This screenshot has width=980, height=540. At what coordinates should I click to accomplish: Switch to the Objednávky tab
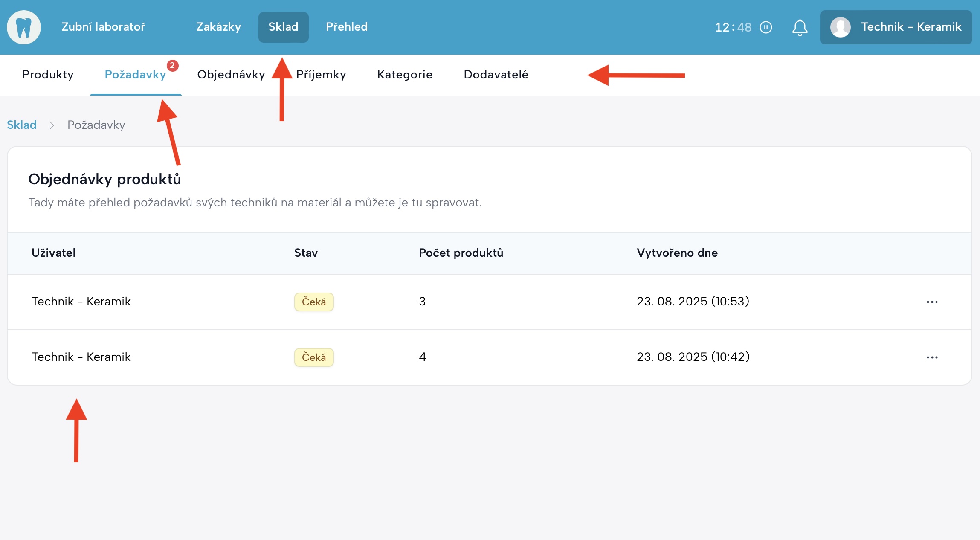231,75
